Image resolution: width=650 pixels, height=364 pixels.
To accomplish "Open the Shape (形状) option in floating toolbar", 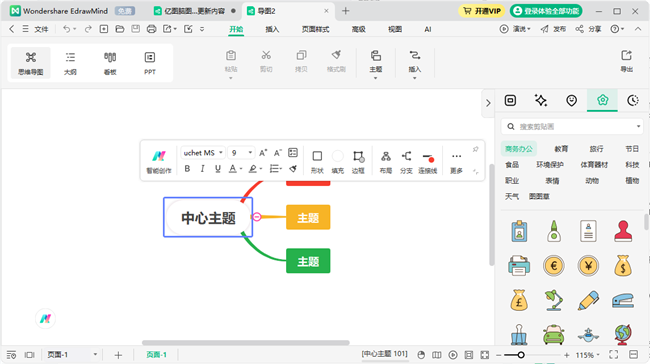I will pos(317,162).
